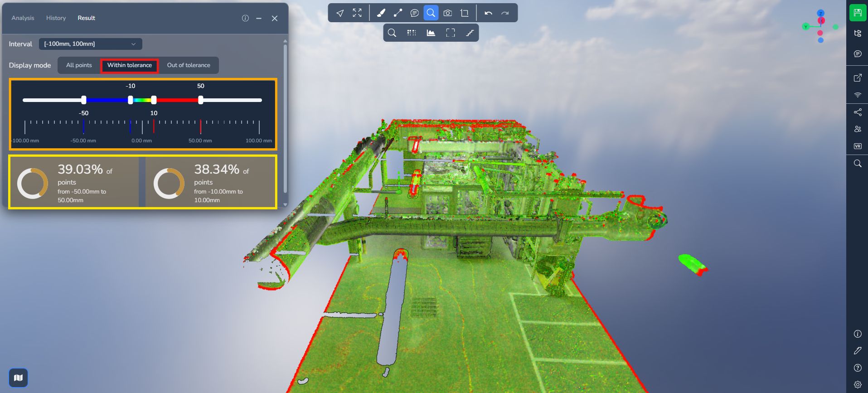The image size is (868, 393).
Task: Select the brush paint tool
Action: tap(381, 13)
